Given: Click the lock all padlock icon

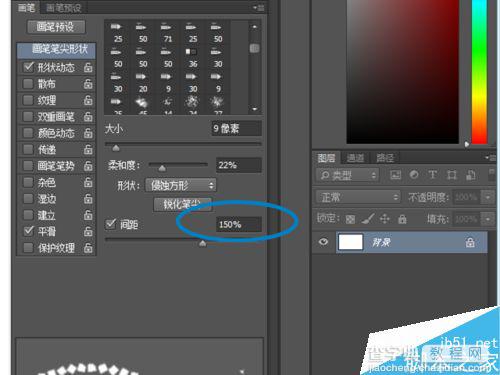Looking at the screenshot, I should [x=402, y=219].
